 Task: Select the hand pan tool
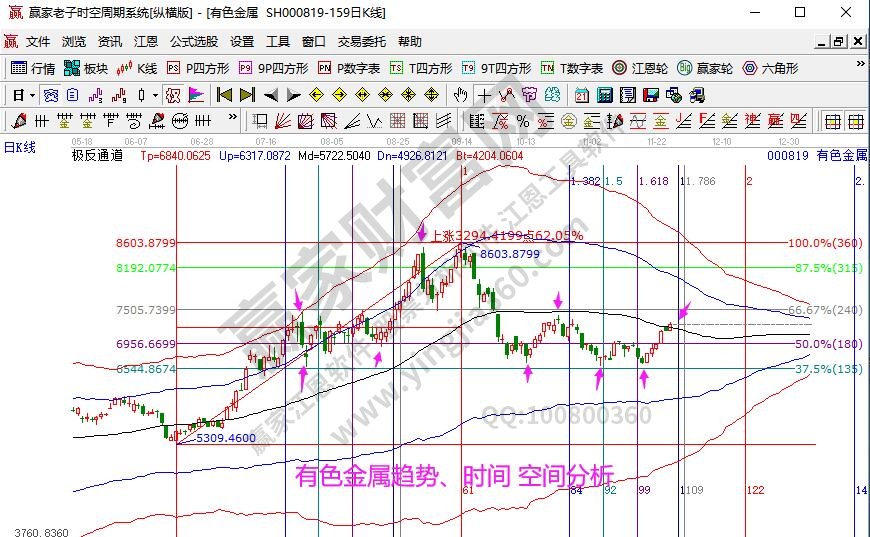[460, 95]
